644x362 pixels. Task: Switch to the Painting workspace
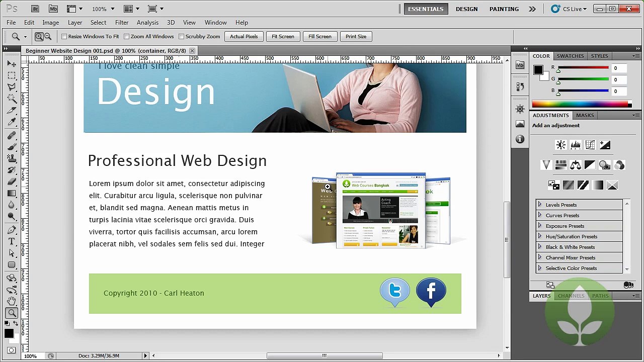(x=504, y=9)
